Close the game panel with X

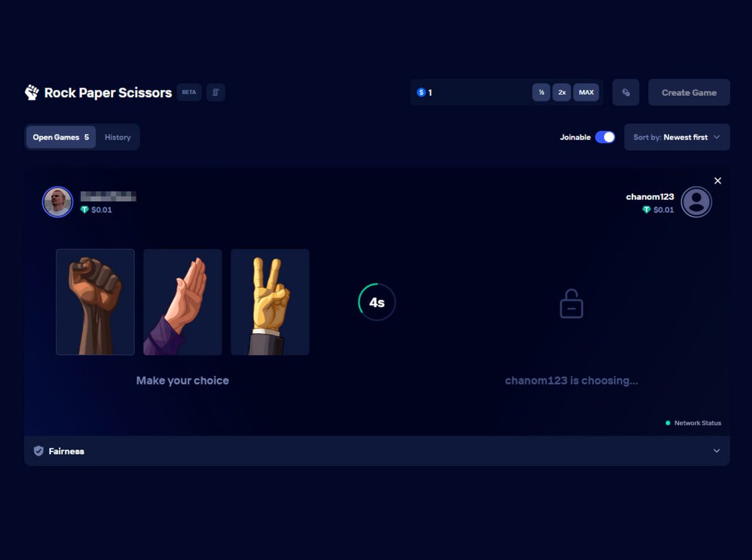click(718, 180)
